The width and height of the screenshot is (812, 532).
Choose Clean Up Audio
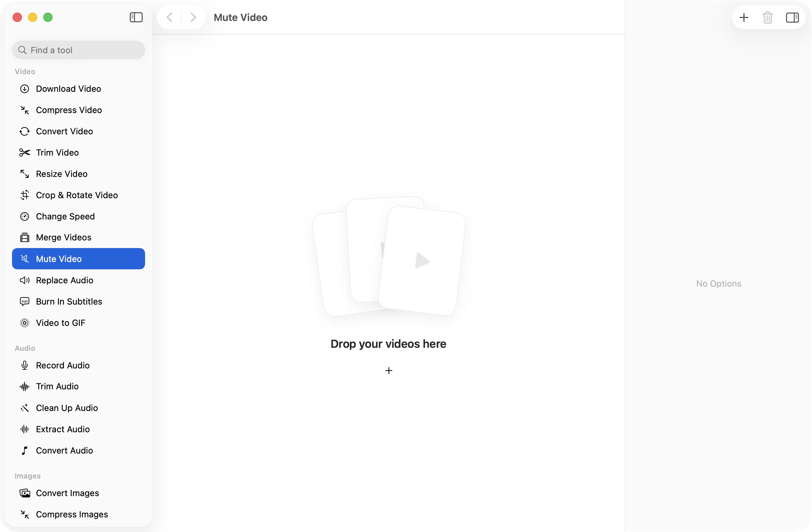(79, 408)
